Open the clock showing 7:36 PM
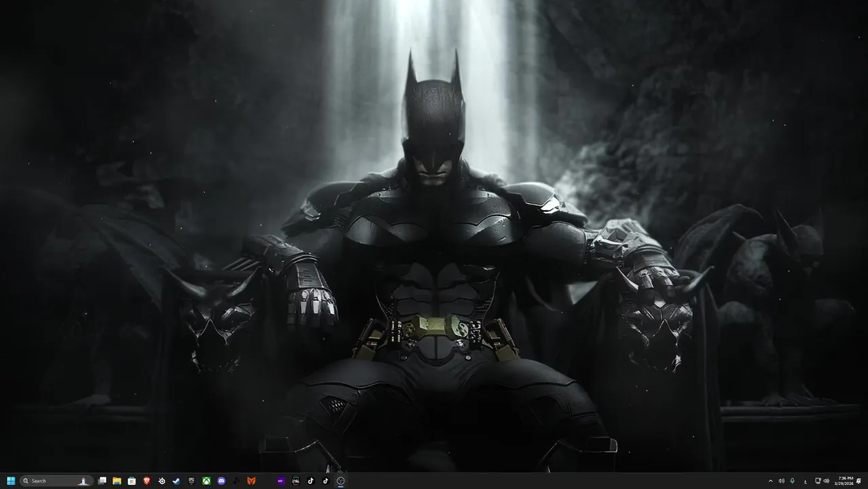 [845, 481]
